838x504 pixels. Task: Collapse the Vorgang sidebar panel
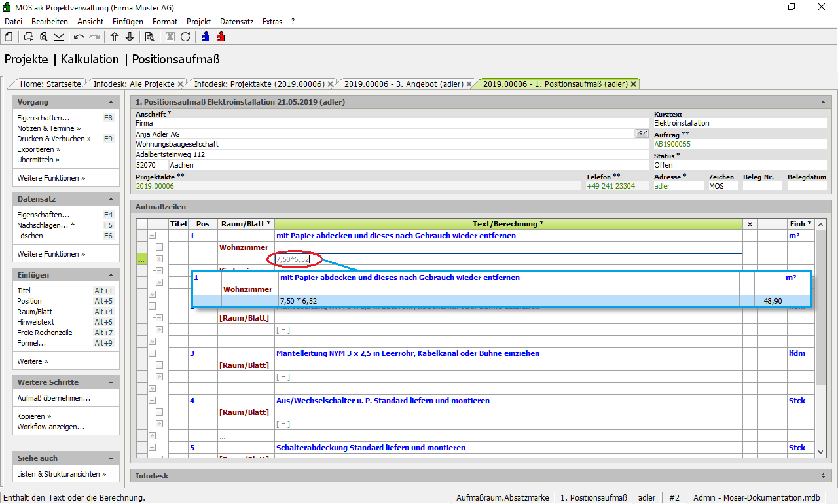click(x=111, y=102)
